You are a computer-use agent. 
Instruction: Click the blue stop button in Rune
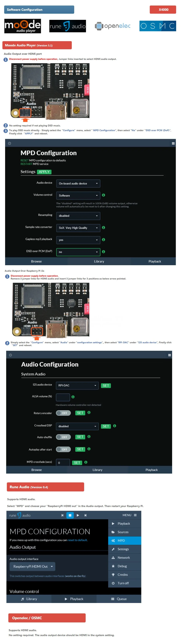[x=70, y=515]
